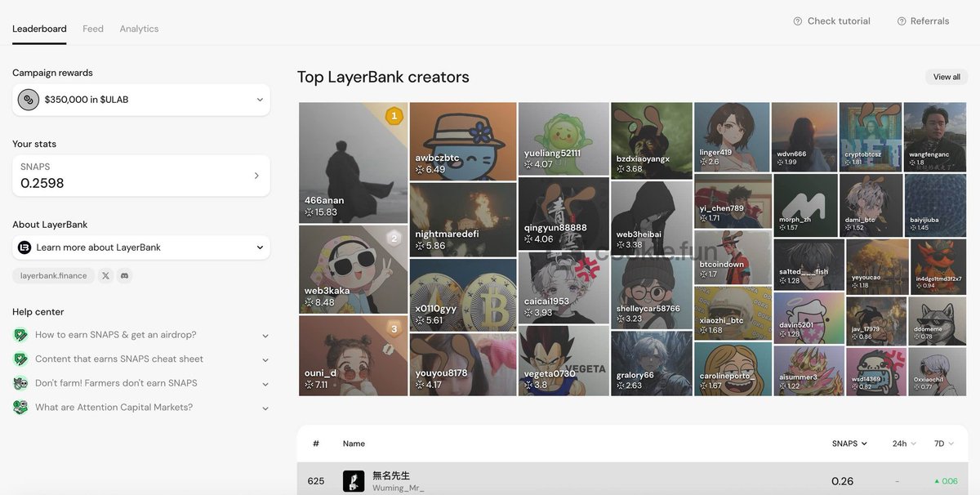Open ouni_d's creator tile
Image resolution: width=980 pixels, height=495 pixels.
click(x=353, y=356)
